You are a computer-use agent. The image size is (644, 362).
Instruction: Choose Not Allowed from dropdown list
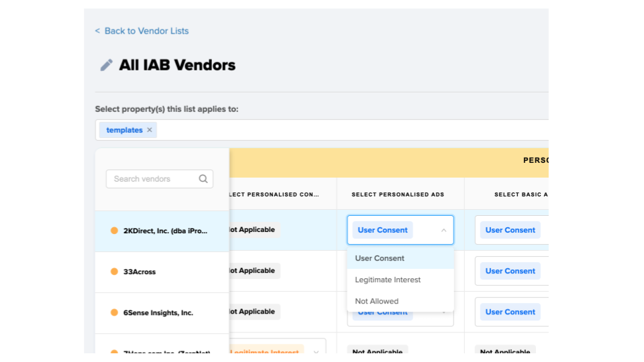tap(400, 301)
